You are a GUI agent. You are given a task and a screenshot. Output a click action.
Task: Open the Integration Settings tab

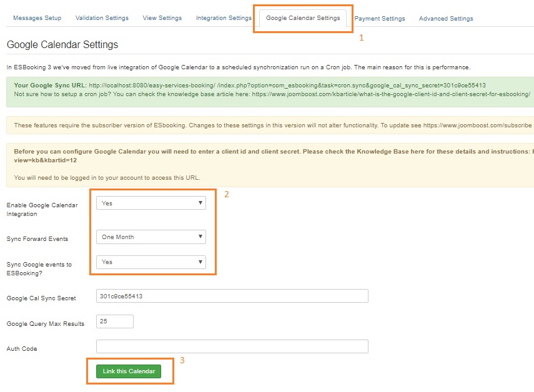[x=223, y=18]
